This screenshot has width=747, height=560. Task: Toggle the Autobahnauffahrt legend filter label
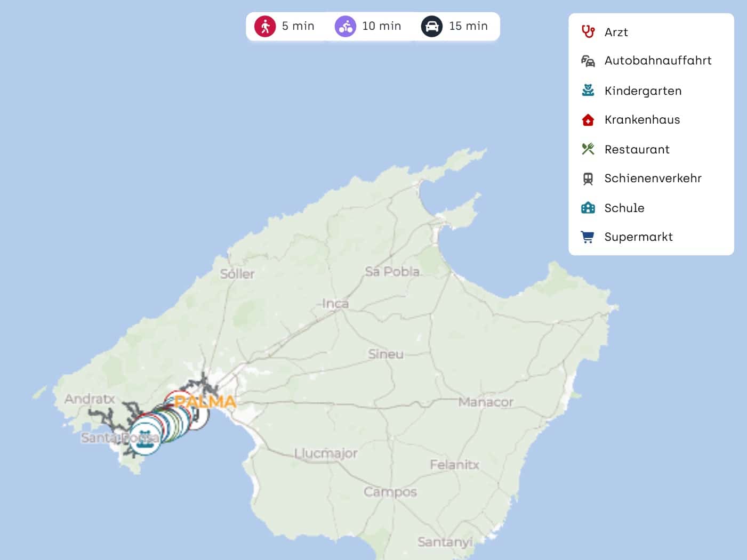tap(657, 61)
